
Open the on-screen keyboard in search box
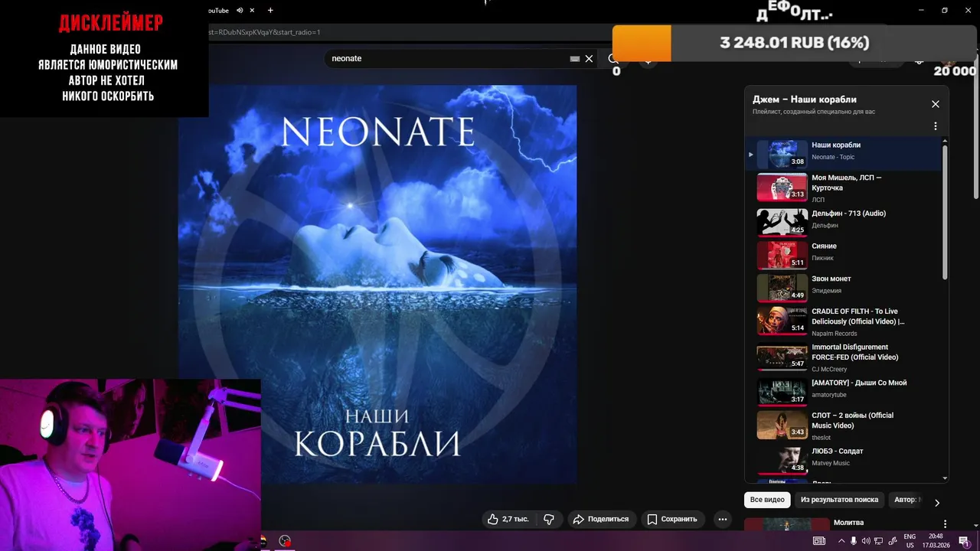tap(574, 58)
